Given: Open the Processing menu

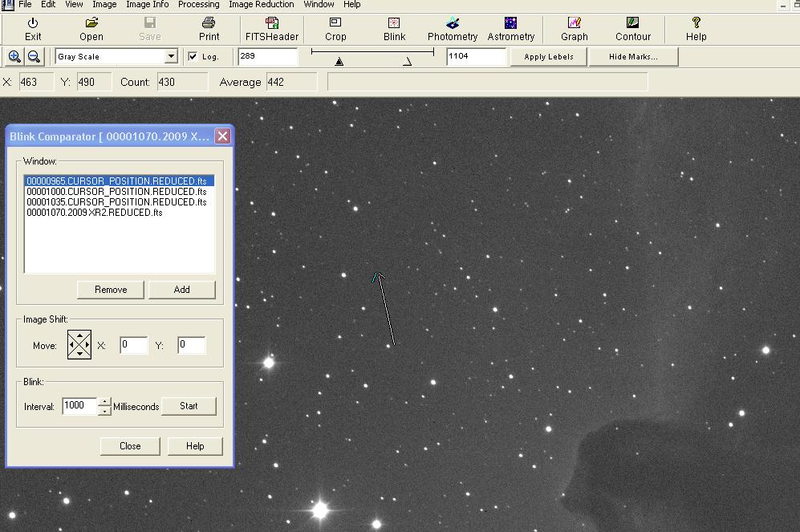Looking at the screenshot, I should point(198,4).
